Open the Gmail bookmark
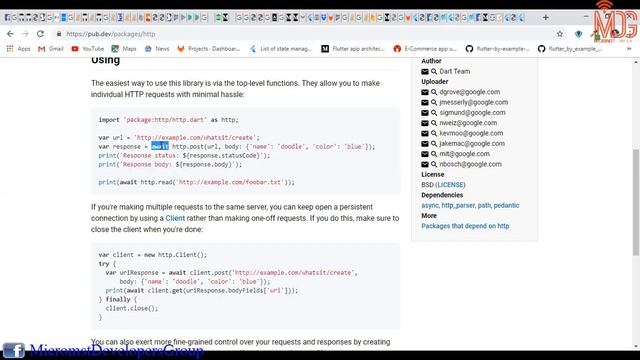The width and height of the screenshot is (640, 360). 51,49
